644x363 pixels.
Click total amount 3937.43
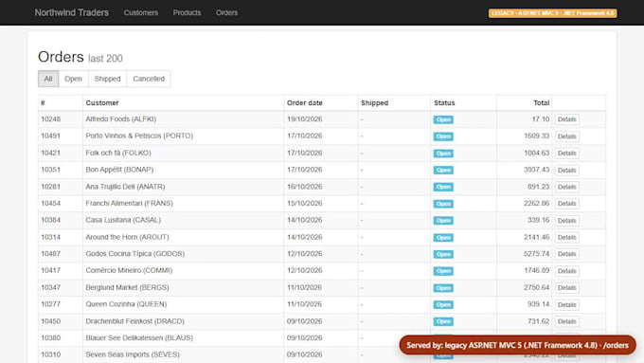click(x=536, y=170)
